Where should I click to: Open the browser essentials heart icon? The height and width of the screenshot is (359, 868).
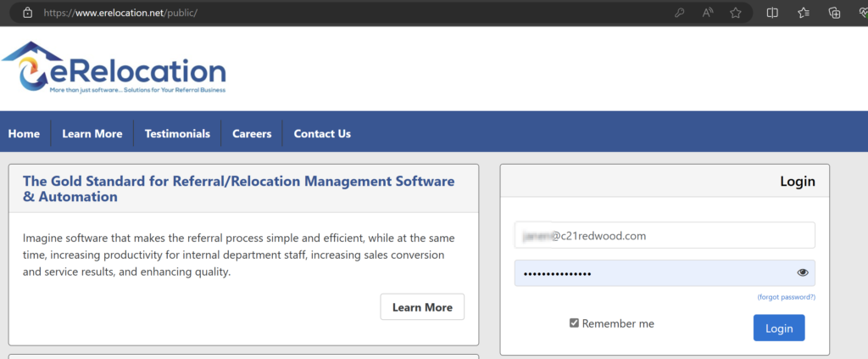pyautogui.click(x=862, y=13)
